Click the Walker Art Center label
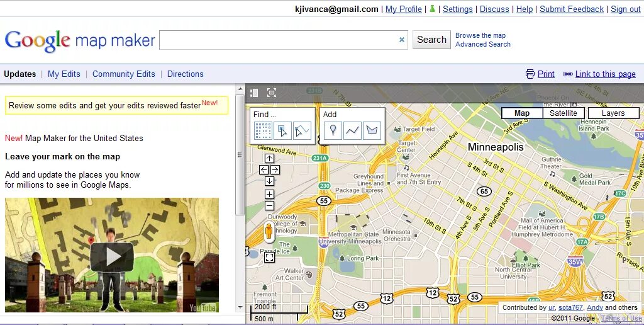This screenshot has height=325, width=644. coord(289,275)
